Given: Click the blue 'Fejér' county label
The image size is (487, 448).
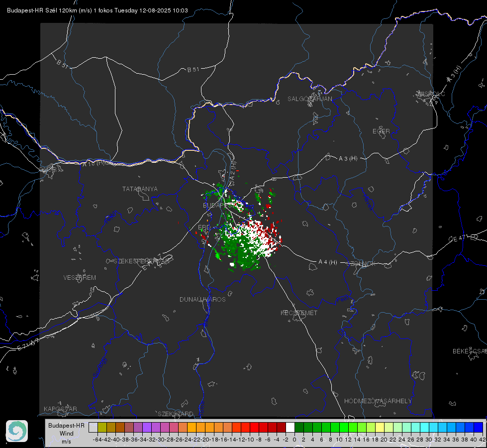Looking at the screenshot, I should [x=111, y=218].
